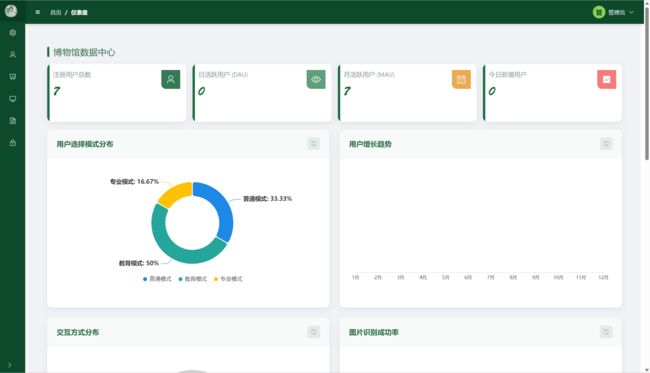This screenshot has width=650, height=373.
Task: Click 6月 axis label on growth chart
Action: (x=468, y=277)
